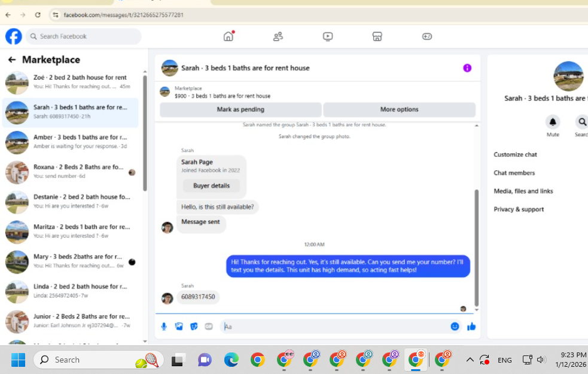Click the Facebook logo icon
This screenshot has height=374, width=588.
point(14,37)
